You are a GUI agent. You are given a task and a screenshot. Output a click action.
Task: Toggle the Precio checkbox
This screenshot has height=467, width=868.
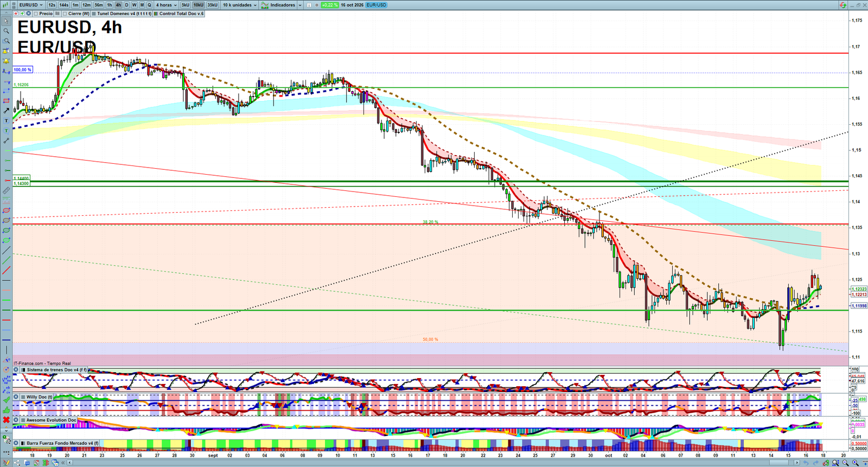(x=36, y=14)
